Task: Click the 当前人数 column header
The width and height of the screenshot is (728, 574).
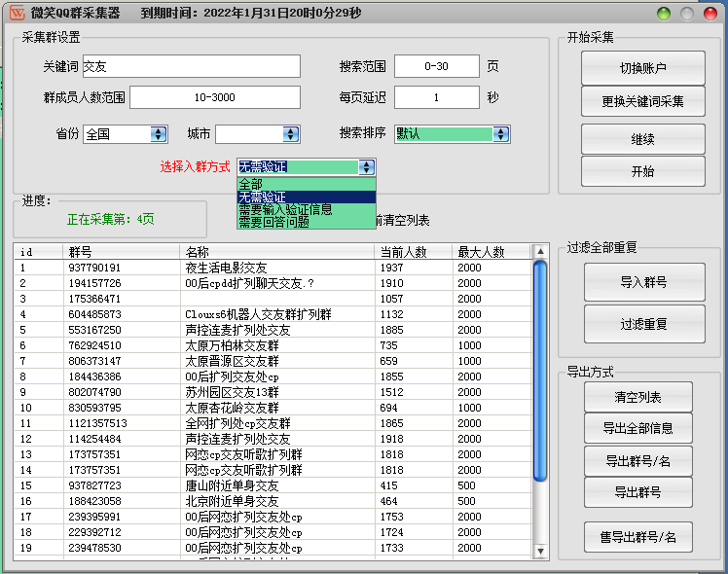Action: coord(413,252)
